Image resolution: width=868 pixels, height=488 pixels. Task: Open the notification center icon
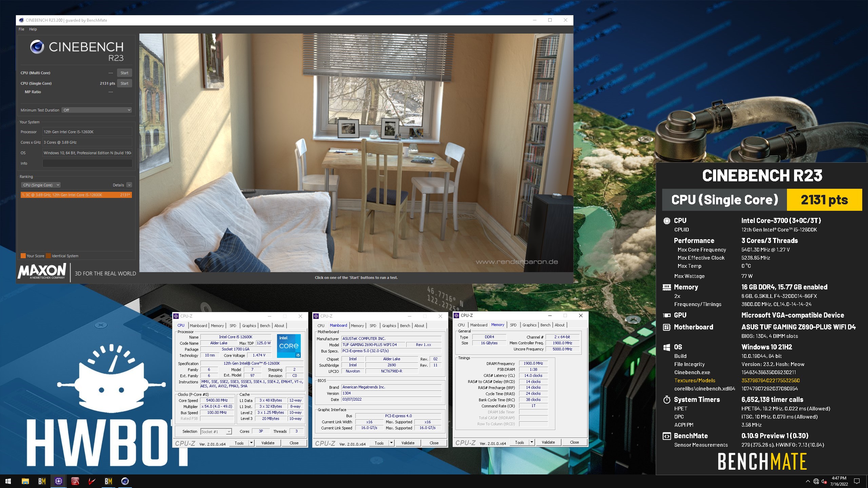(857, 481)
